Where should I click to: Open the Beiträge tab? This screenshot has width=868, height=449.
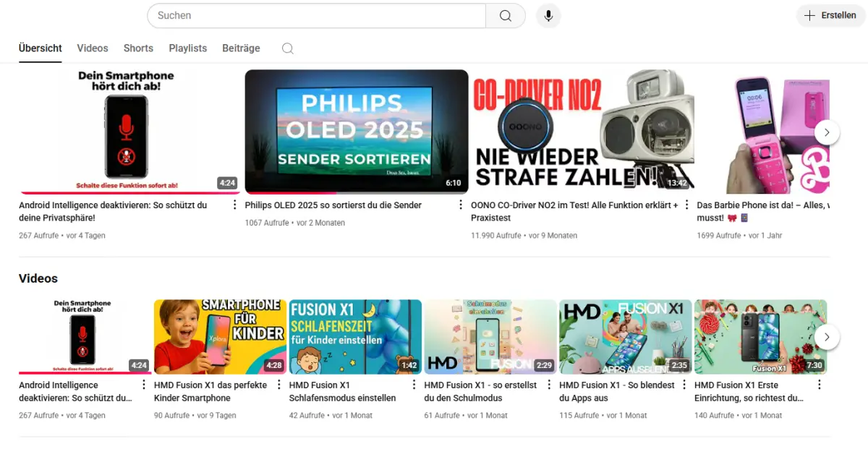(241, 48)
